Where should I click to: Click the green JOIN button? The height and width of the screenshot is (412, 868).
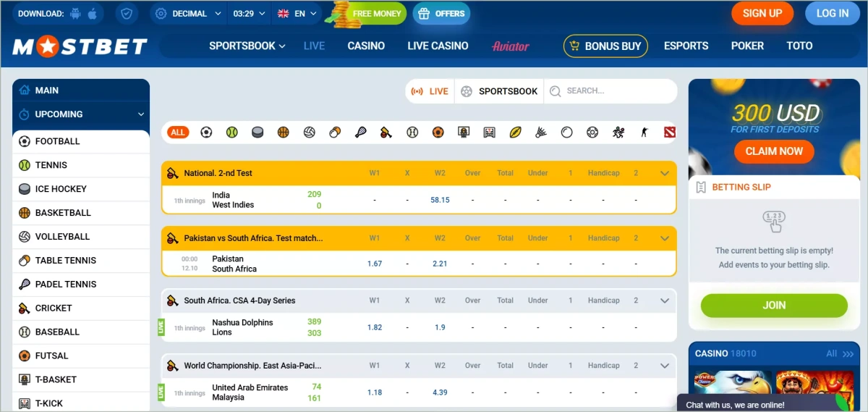pyautogui.click(x=774, y=306)
